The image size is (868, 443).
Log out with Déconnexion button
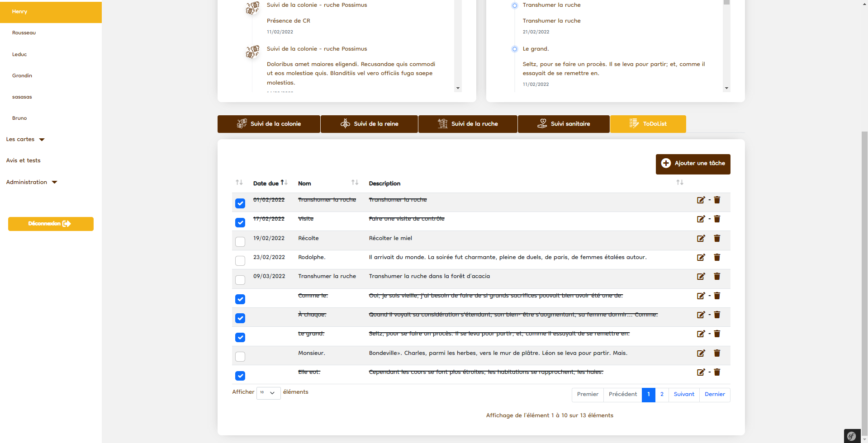(51, 224)
